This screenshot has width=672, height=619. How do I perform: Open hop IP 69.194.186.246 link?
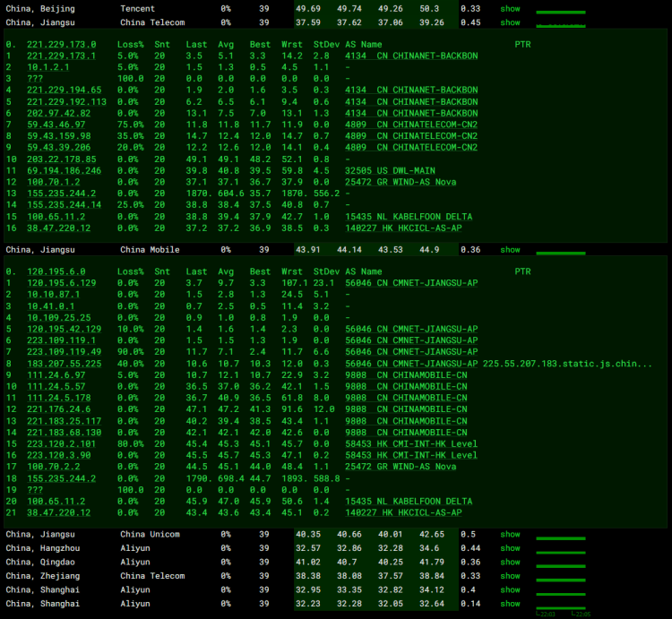pos(65,170)
